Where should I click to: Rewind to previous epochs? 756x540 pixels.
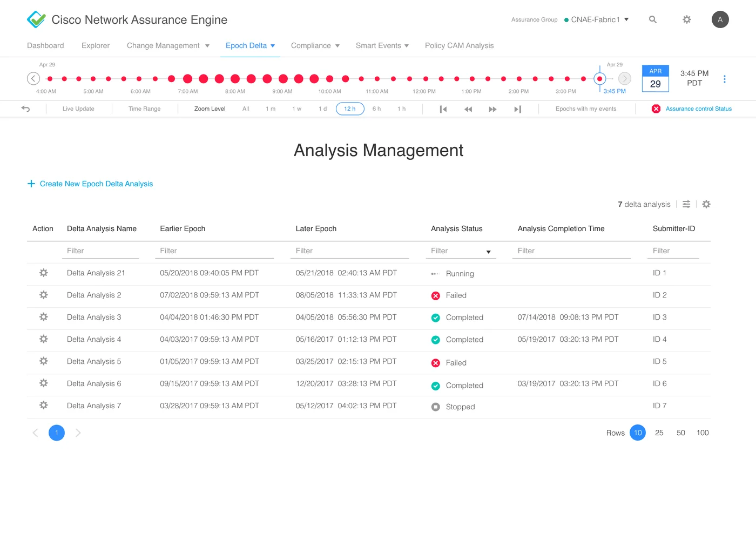point(468,109)
